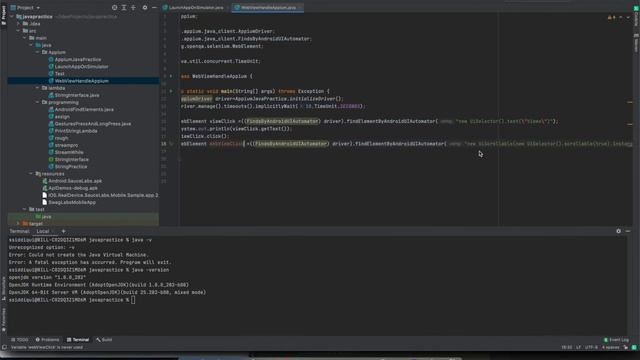Open AppiumJavaPractice class in tree
Image resolution: width=640 pixels, height=360 pixels.
[x=78, y=60]
